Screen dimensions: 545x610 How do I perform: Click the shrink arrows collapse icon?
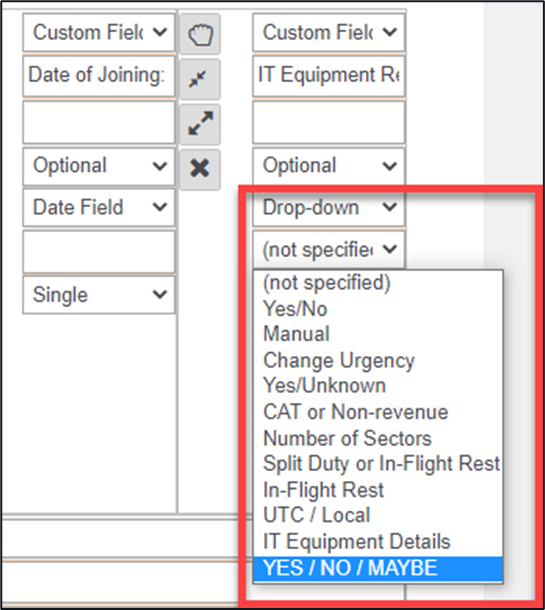[200, 79]
